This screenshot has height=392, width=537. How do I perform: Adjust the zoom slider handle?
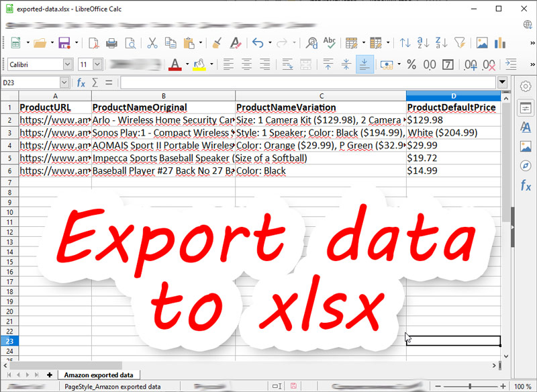coord(470,386)
